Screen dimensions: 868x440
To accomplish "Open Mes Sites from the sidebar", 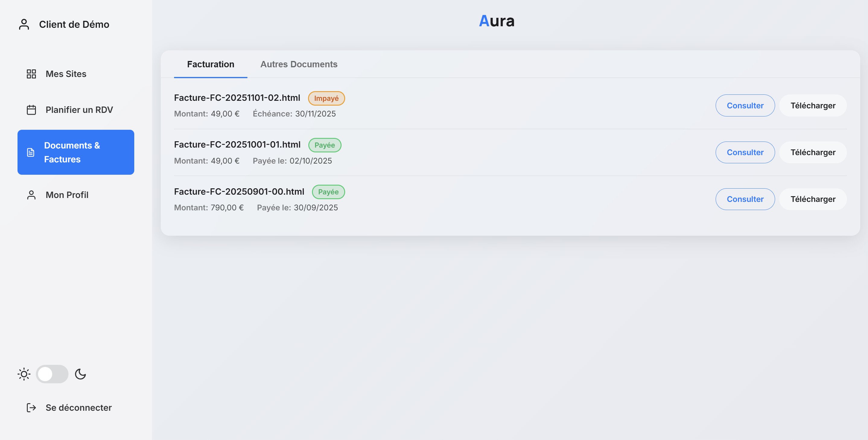I will pyautogui.click(x=66, y=74).
